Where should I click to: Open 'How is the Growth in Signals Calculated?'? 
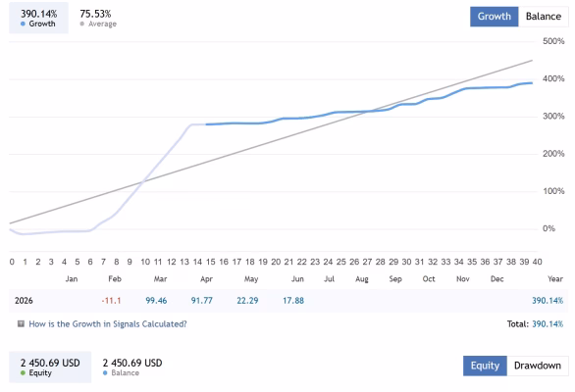pos(108,323)
